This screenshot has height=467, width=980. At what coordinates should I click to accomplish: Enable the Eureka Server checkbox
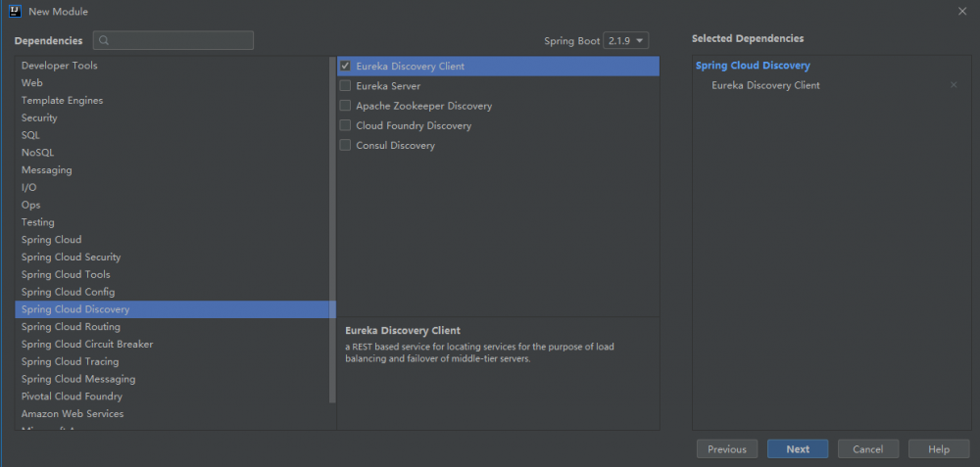point(345,86)
